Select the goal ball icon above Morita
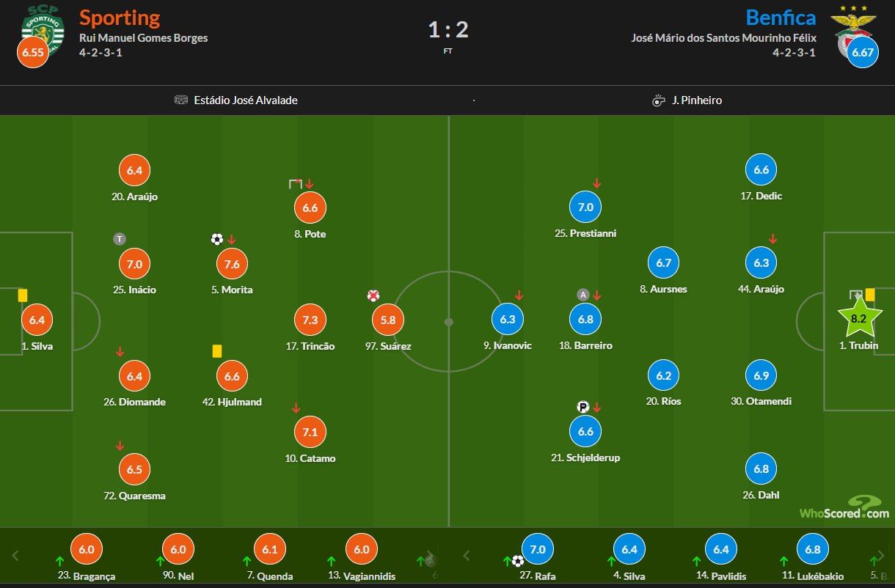 217,238
